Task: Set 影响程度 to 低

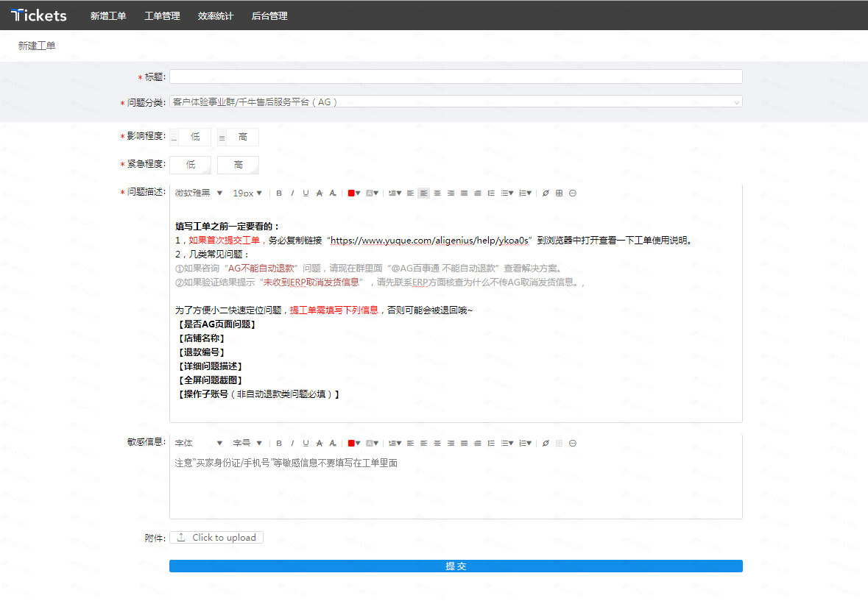Action: (x=191, y=137)
